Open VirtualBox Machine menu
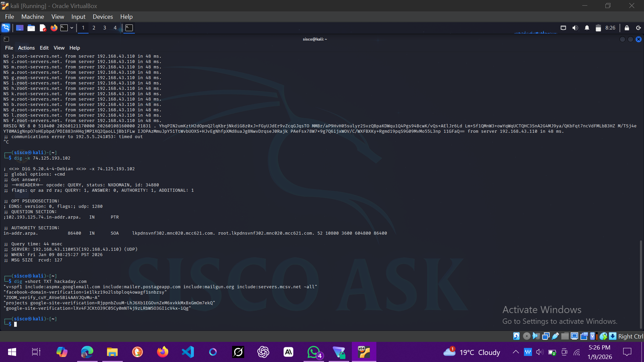 pyautogui.click(x=33, y=17)
